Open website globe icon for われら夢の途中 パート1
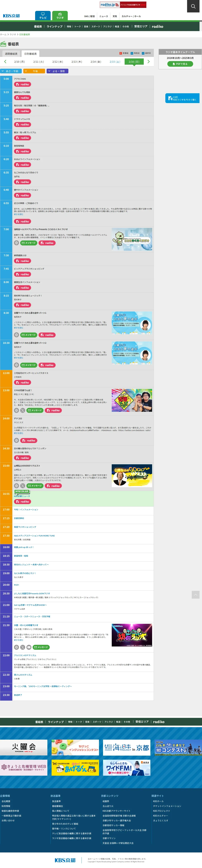 pyautogui.click(x=16, y=335)
